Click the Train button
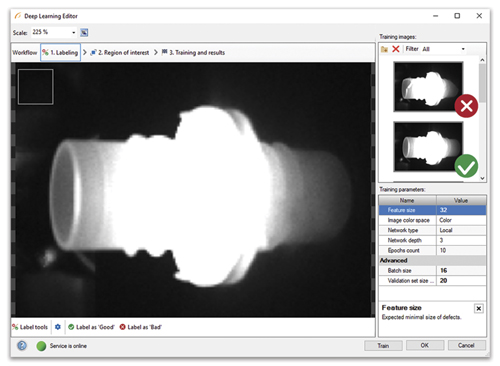500x366 pixels. click(383, 346)
